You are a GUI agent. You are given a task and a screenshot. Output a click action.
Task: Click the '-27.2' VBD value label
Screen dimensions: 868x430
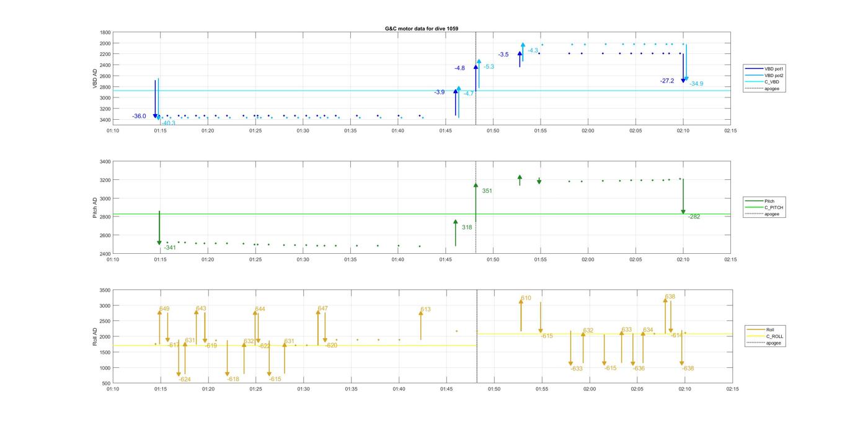(667, 81)
